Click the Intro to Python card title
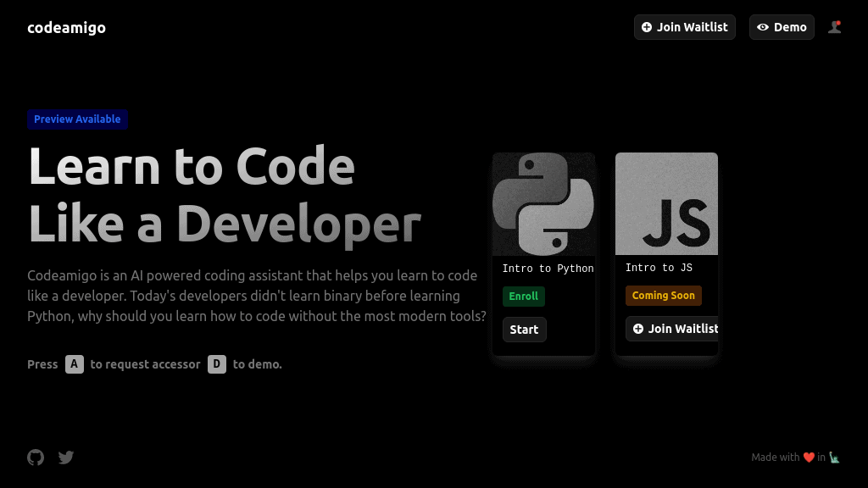868x488 pixels. click(x=548, y=268)
